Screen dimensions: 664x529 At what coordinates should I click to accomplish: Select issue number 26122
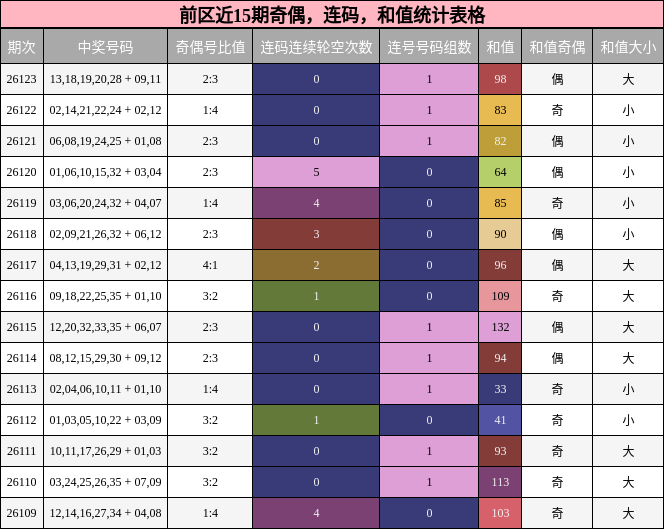22,110
